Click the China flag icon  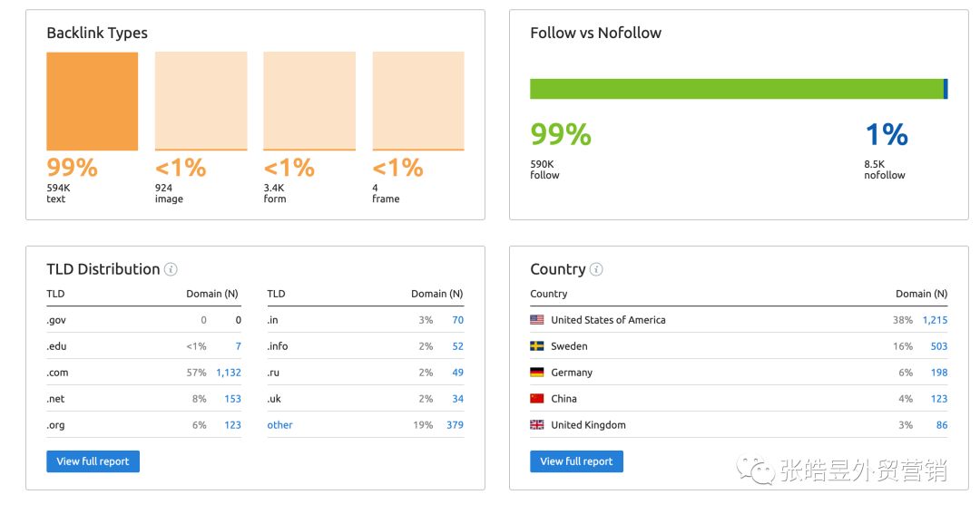point(537,399)
